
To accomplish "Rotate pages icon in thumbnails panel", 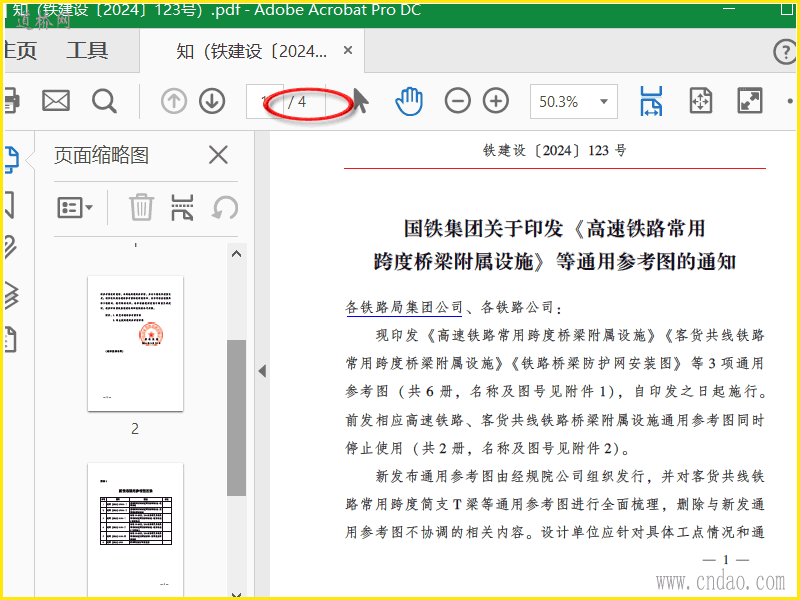I will [x=225, y=208].
